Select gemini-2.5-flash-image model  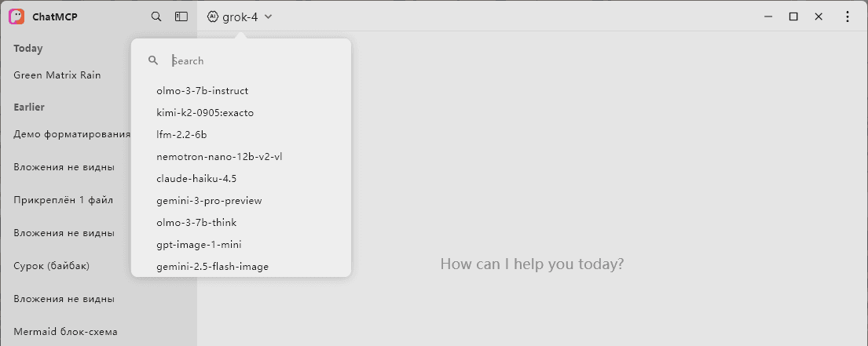click(x=212, y=267)
